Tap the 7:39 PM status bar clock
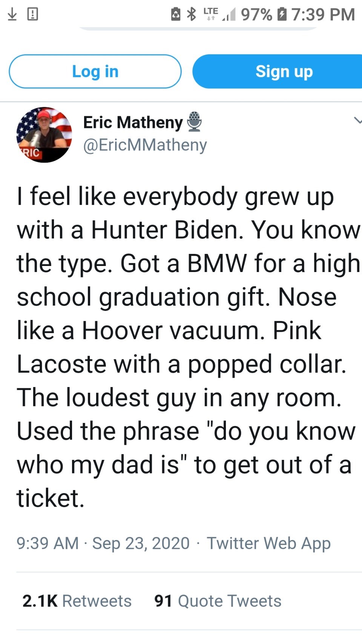The image size is (362, 644). pyautogui.click(x=323, y=14)
